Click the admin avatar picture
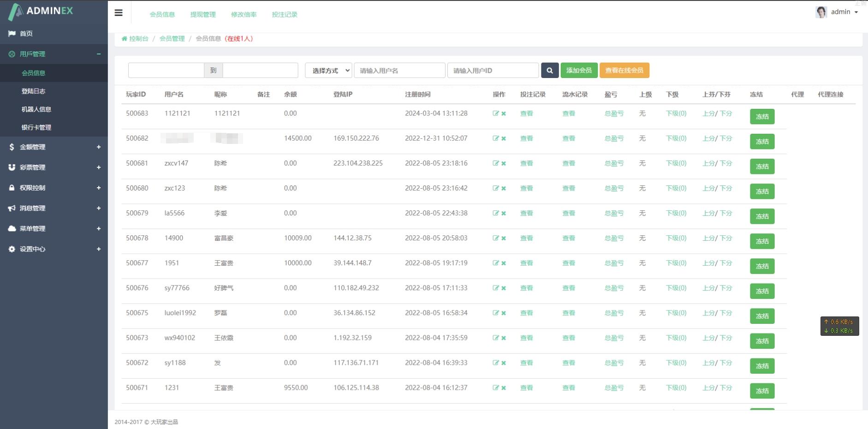Image resolution: width=868 pixels, height=429 pixels. pos(821,12)
